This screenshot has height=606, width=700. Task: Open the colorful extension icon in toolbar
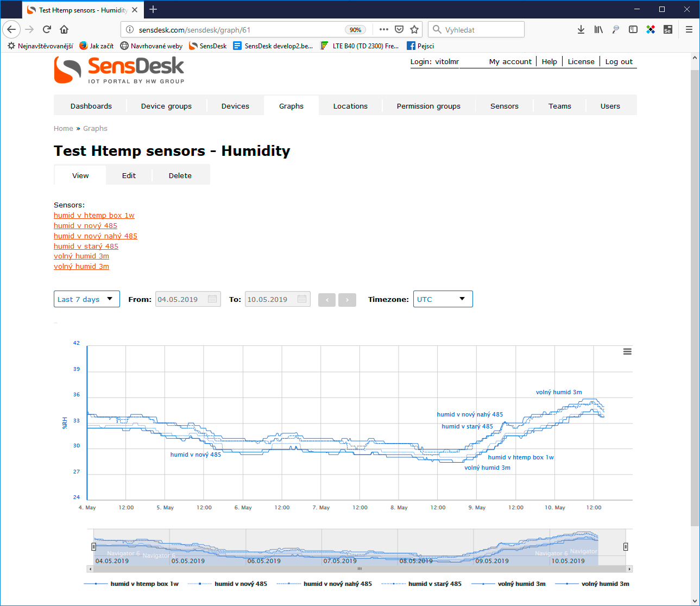coord(651,29)
